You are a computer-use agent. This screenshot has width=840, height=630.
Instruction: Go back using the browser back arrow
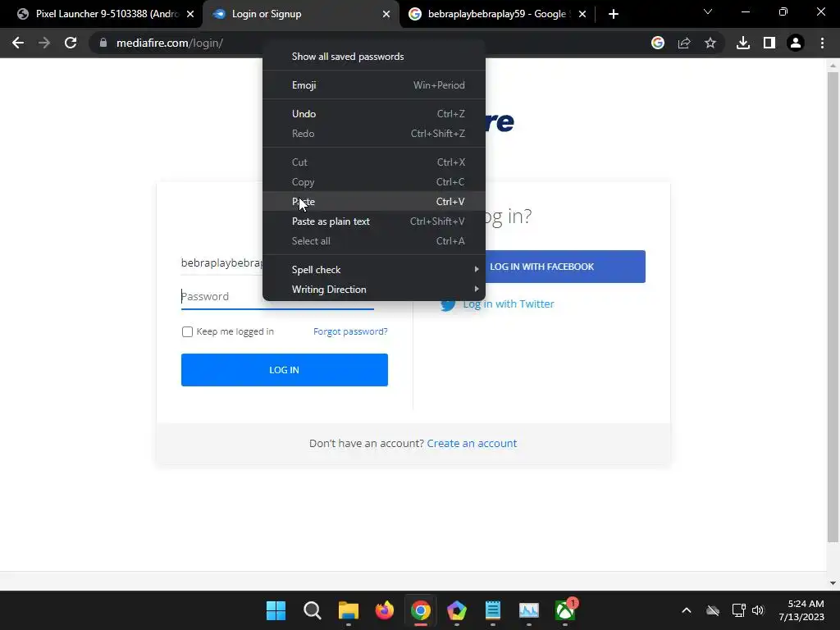(18, 43)
